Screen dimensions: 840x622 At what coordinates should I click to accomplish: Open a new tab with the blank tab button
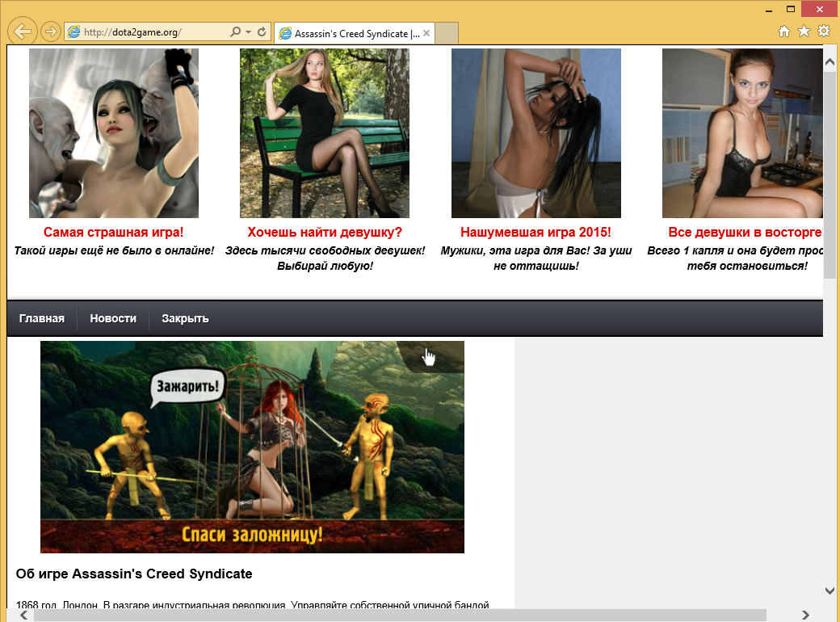(447, 33)
